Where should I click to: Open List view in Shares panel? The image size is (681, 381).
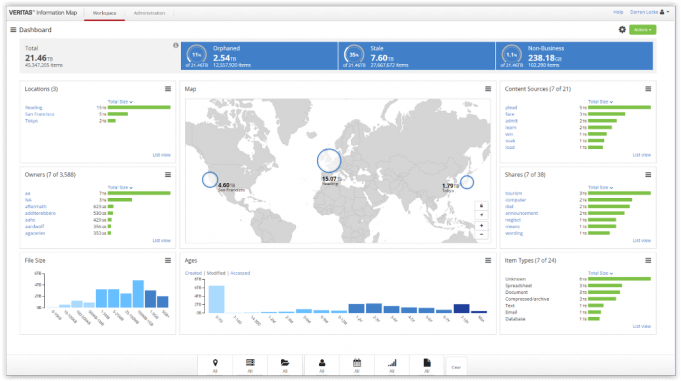[641, 240]
